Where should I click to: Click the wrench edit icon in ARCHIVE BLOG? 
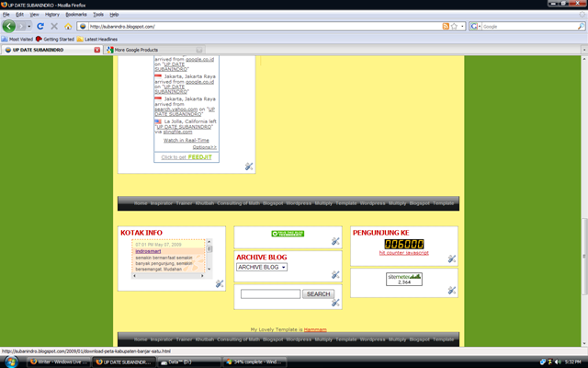(x=335, y=274)
